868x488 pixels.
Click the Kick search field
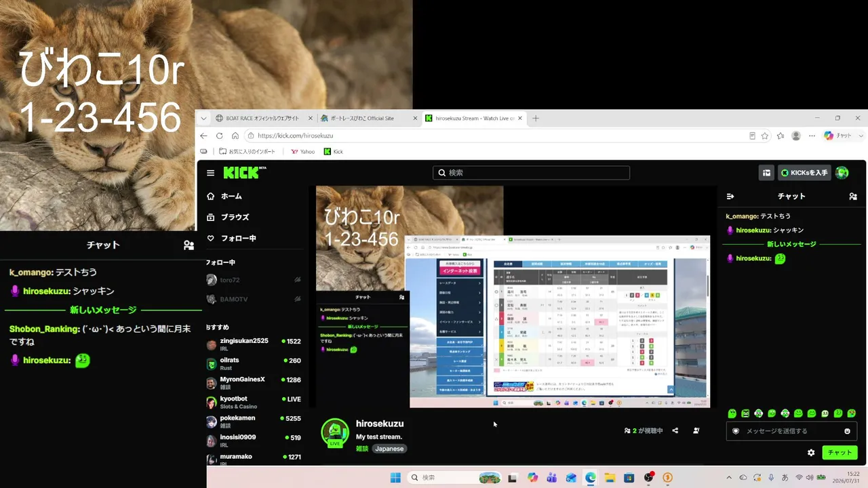(531, 173)
